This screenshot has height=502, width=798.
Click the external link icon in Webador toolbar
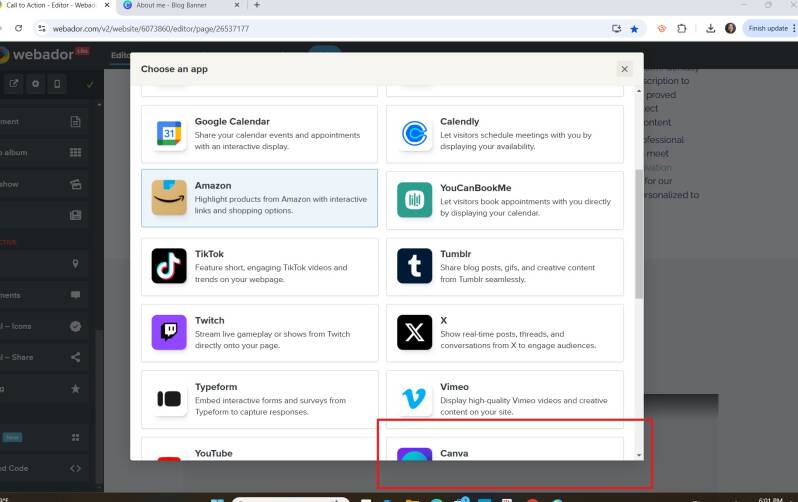(14, 83)
